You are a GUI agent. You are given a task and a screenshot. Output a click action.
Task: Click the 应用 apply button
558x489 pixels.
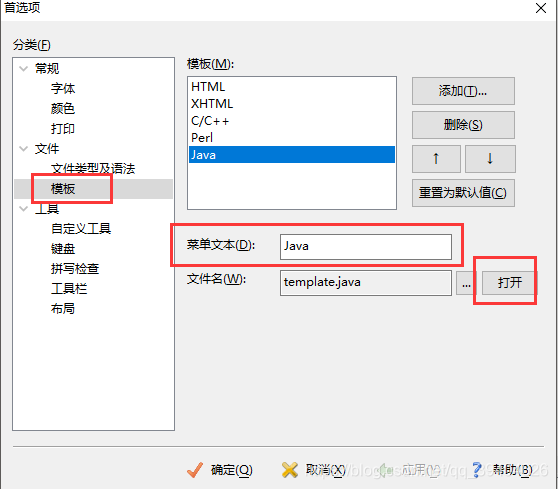(409, 470)
